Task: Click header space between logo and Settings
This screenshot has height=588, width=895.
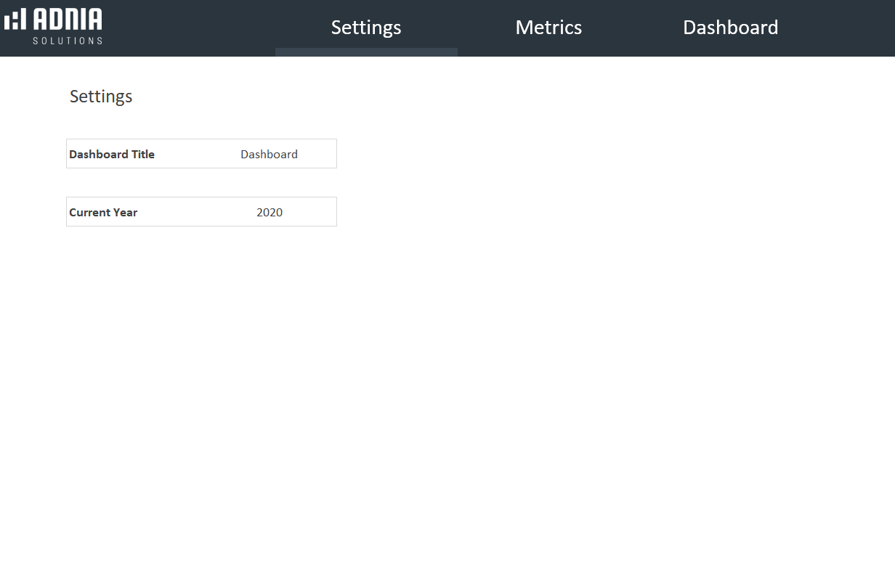Action: pyautogui.click(x=189, y=28)
